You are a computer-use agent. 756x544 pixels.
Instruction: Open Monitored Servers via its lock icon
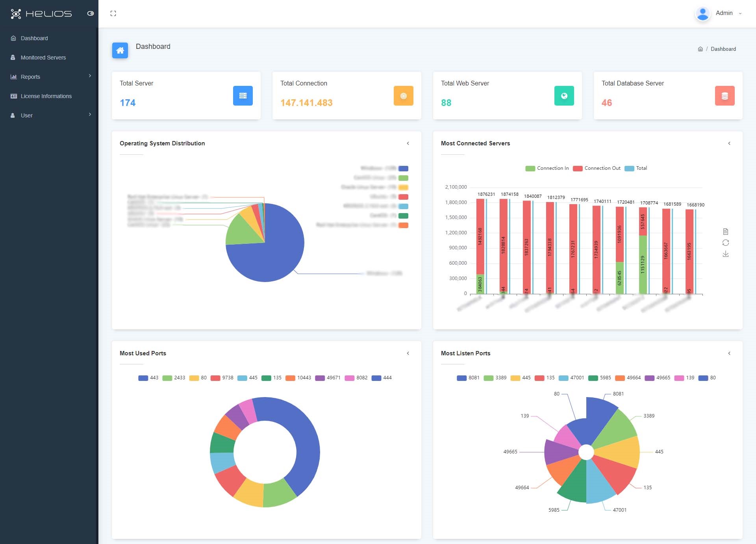pos(14,58)
